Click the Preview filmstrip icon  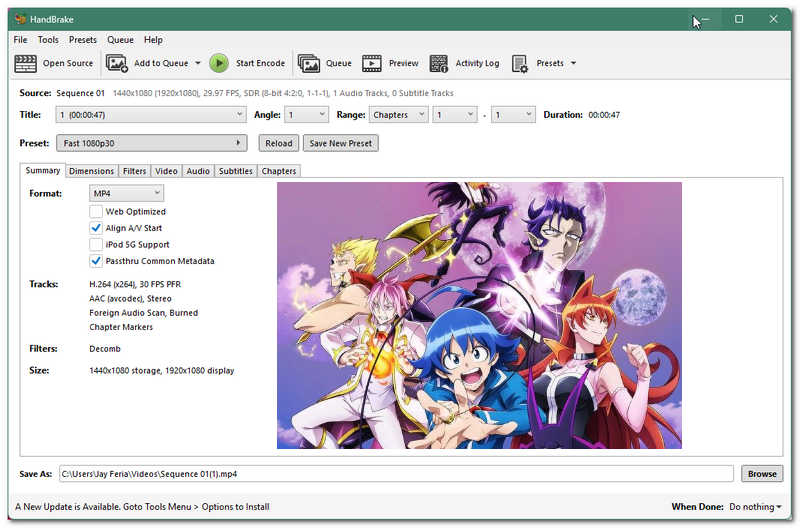pos(371,63)
